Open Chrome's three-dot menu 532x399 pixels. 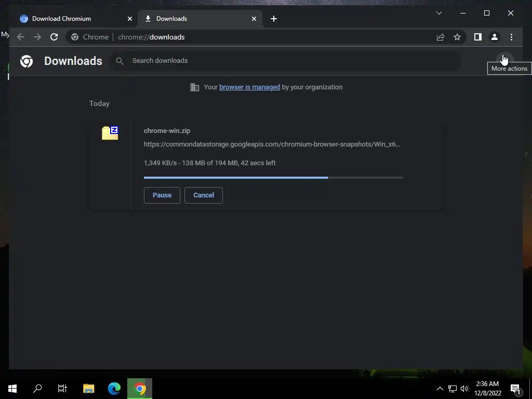point(511,37)
